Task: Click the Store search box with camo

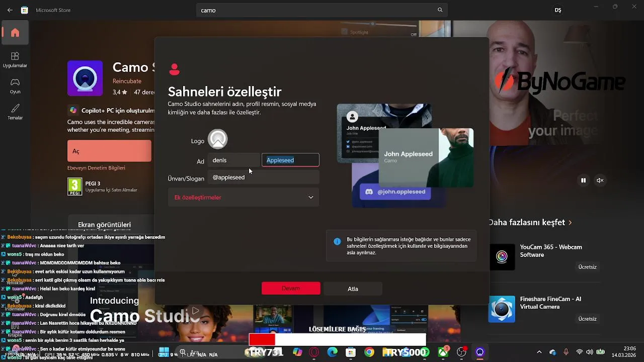Action: [322, 10]
